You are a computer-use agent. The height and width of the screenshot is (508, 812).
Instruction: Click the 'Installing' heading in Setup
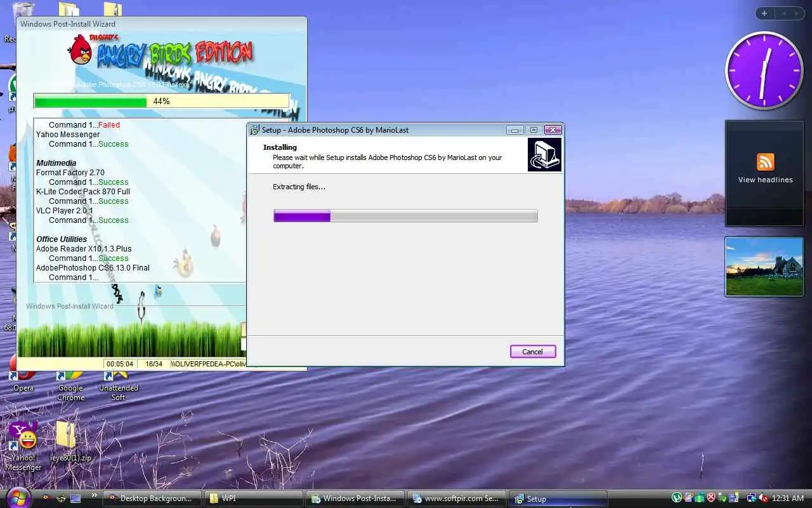(x=280, y=147)
